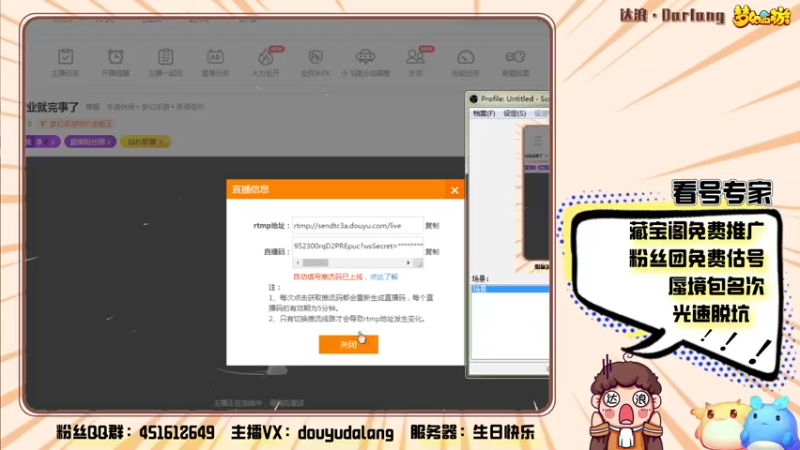This screenshot has height=450, width=800.
Task: Click the 举报 report link near title
Action: pos(93,107)
